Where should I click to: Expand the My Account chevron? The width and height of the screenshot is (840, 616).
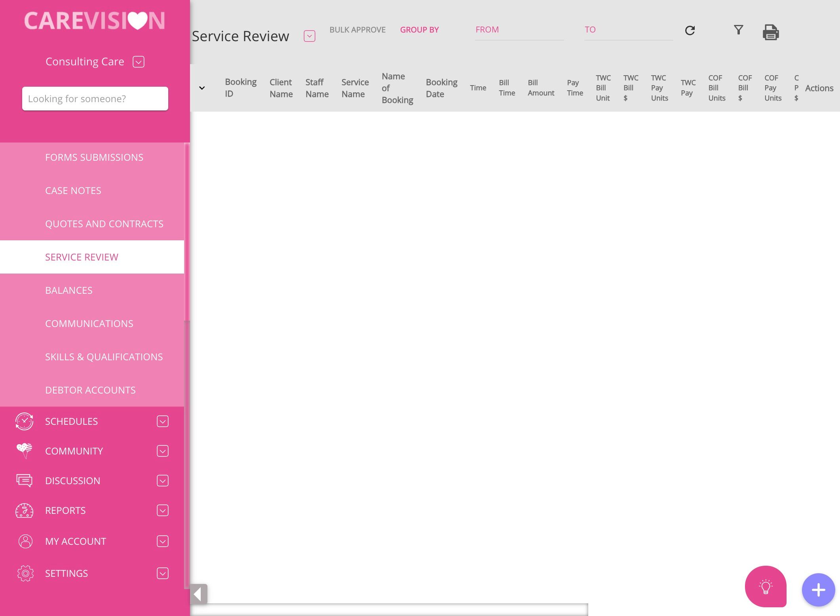pos(162,541)
